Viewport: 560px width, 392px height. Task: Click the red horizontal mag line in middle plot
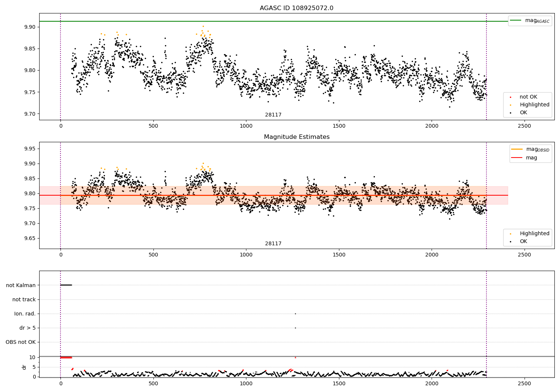pos(274,195)
